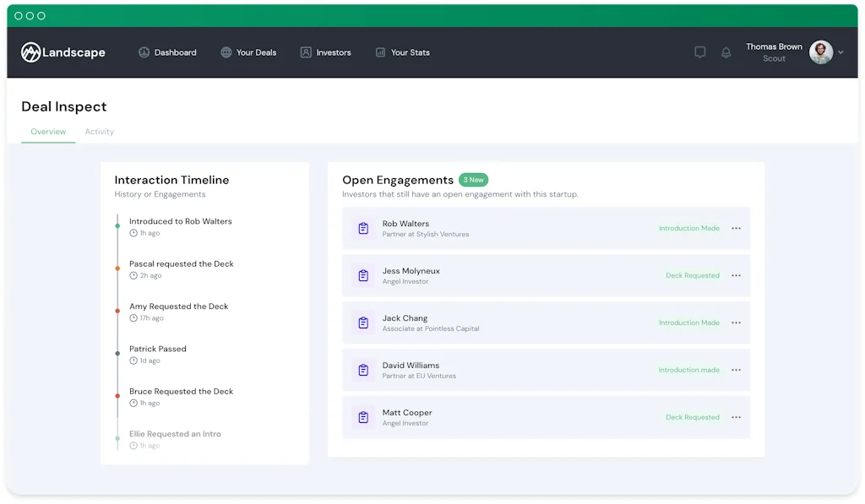865x504 pixels.
Task: Click the Deck Requested label for Jess Molyneux
Action: (x=693, y=275)
